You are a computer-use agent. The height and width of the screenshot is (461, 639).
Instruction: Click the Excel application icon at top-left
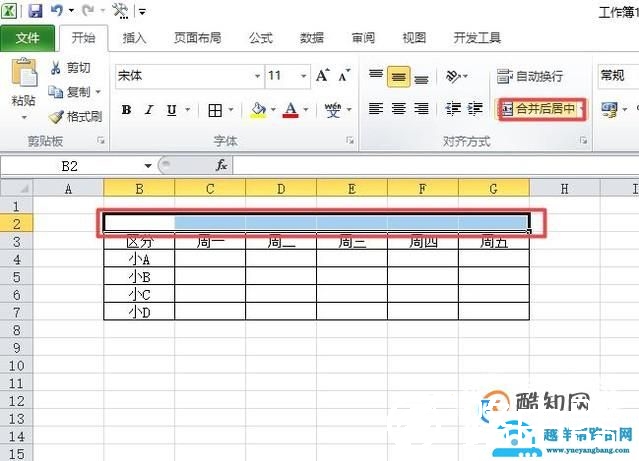[x=9, y=11]
